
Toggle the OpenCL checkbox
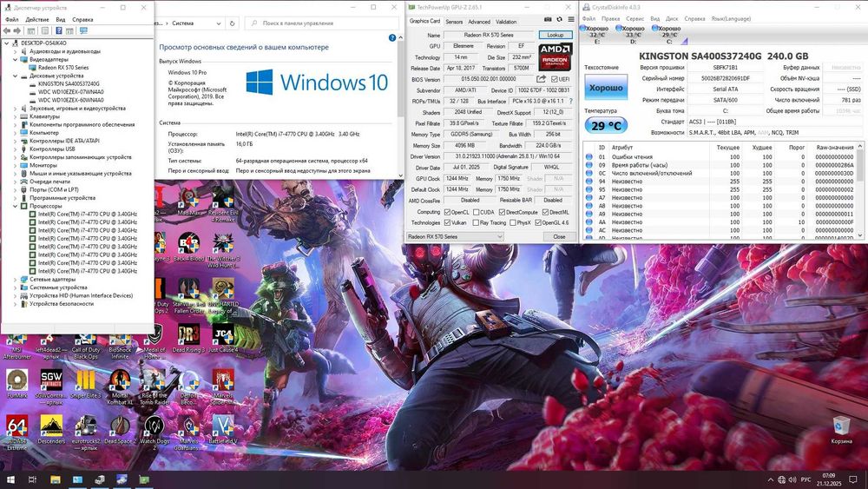447,212
